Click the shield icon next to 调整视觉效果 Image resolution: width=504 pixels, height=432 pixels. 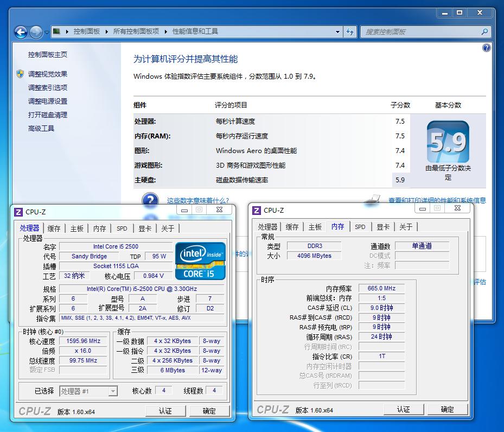pyautogui.click(x=20, y=74)
